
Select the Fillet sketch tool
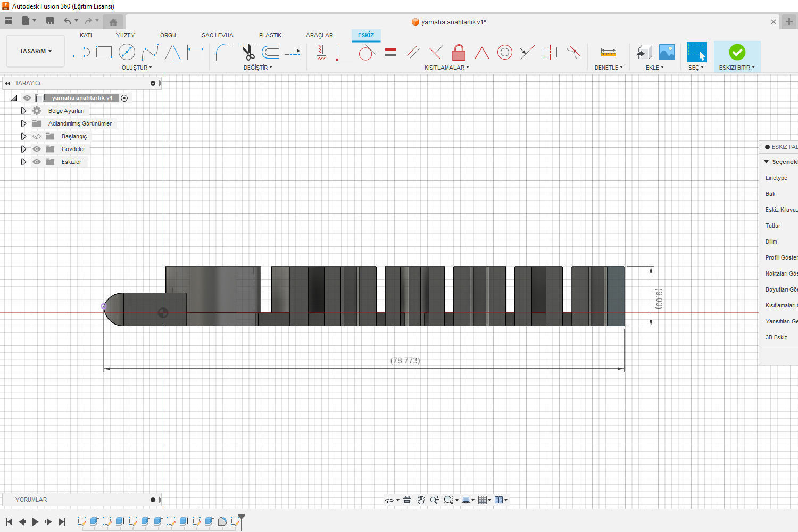pyautogui.click(x=224, y=52)
